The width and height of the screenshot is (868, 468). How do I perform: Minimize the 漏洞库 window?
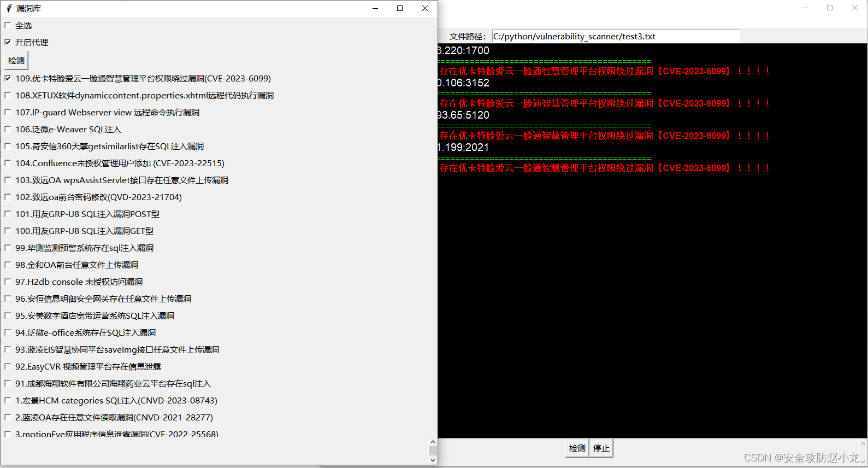[x=375, y=8]
